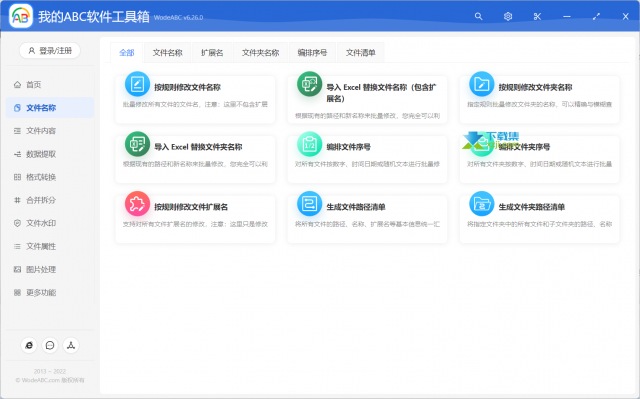Click the 编排文件序号 title
Image resolution: width=640 pixels, height=399 pixels.
coord(349,147)
